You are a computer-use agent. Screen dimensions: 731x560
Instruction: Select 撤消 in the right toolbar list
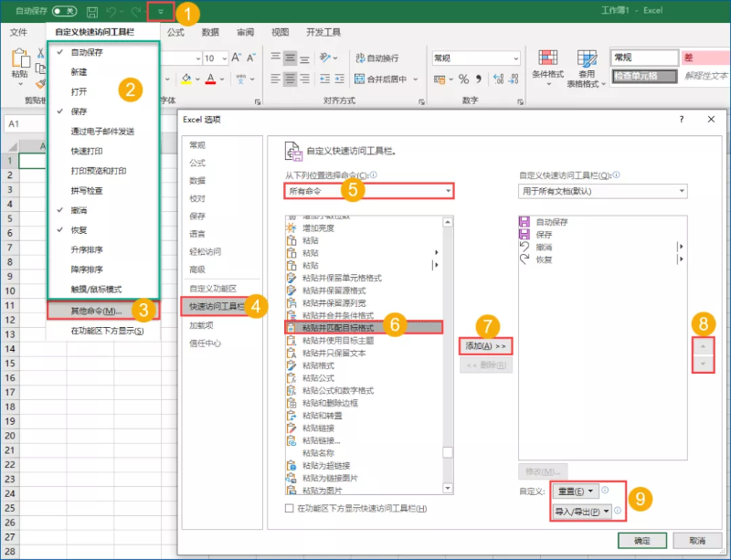coord(602,247)
